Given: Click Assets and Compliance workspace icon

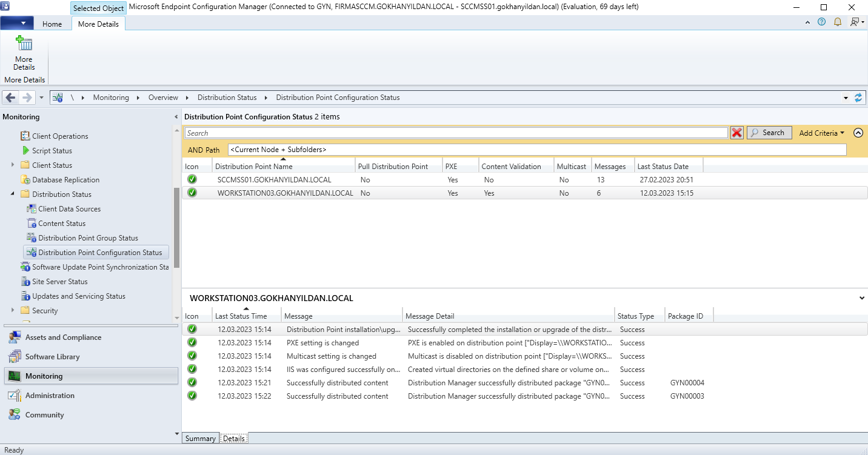Looking at the screenshot, I should (x=15, y=337).
